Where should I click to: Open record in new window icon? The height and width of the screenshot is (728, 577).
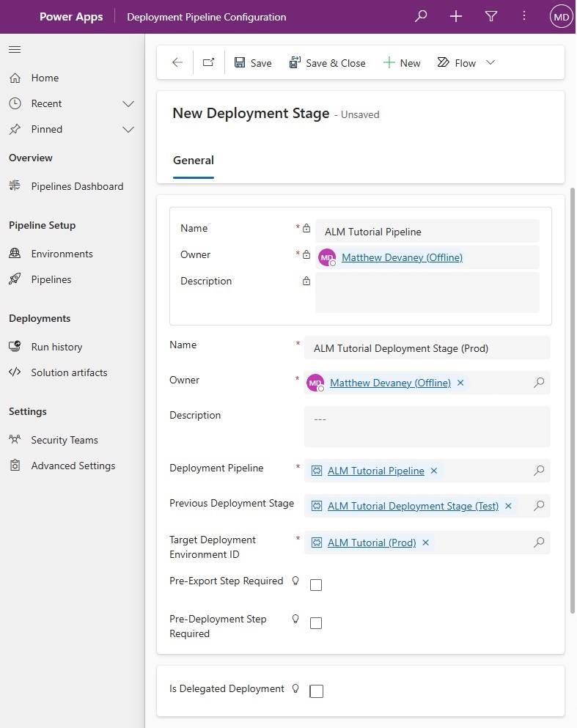(x=208, y=62)
